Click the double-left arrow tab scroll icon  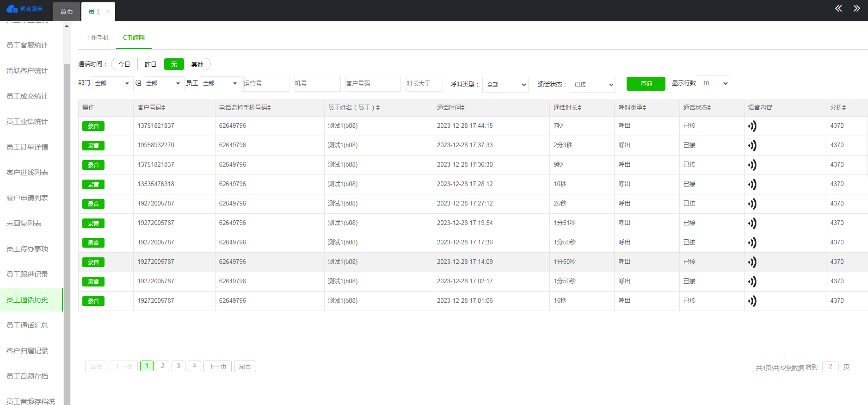838,8
